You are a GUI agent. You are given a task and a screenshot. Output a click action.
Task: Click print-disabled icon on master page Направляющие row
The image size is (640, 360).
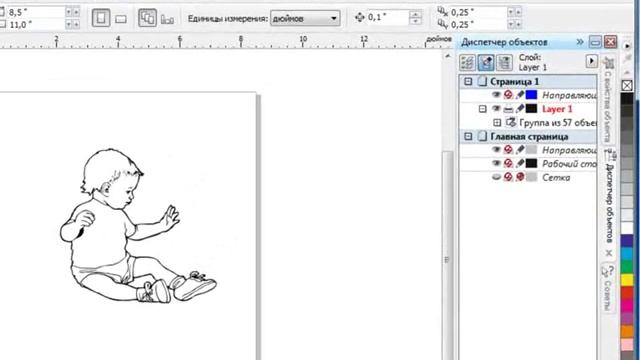pyautogui.click(x=508, y=150)
